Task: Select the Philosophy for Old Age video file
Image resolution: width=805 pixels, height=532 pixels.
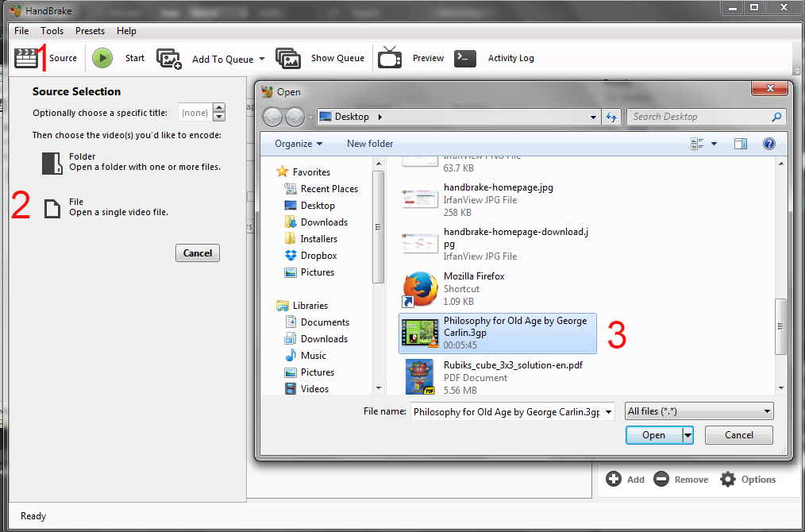Action: [x=498, y=332]
